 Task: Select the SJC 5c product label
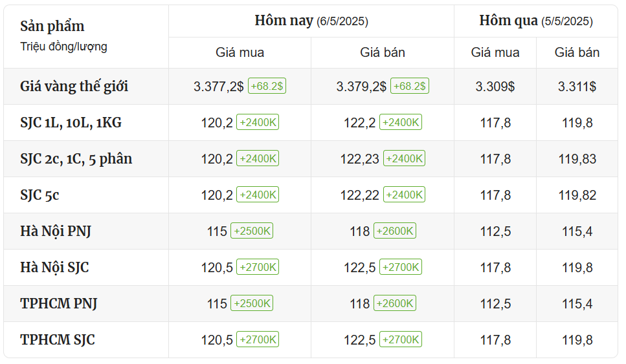39,195
